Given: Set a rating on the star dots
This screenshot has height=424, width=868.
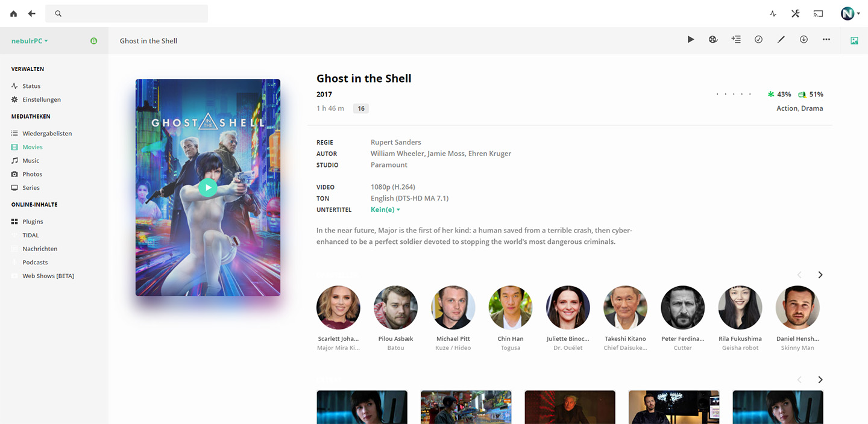Looking at the screenshot, I should pyautogui.click(x=734, y=95).
